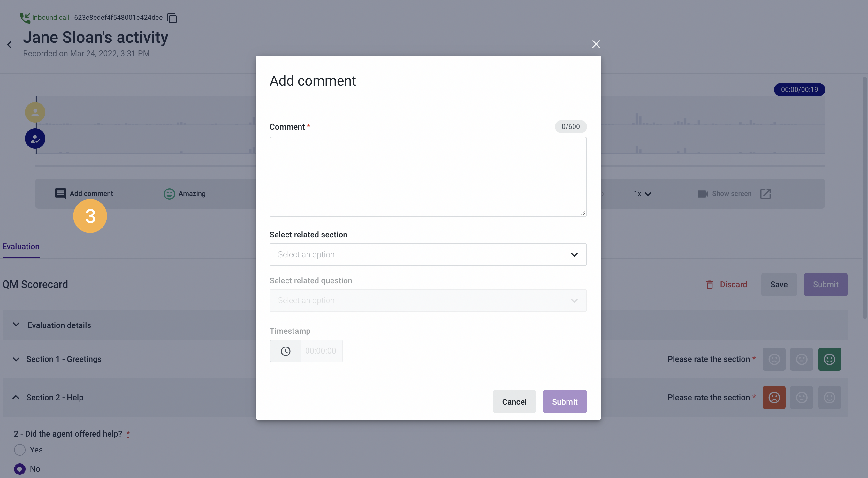
Task: Click the back arrow beside Jane Sloan's activity
Action: coord(9,44)
